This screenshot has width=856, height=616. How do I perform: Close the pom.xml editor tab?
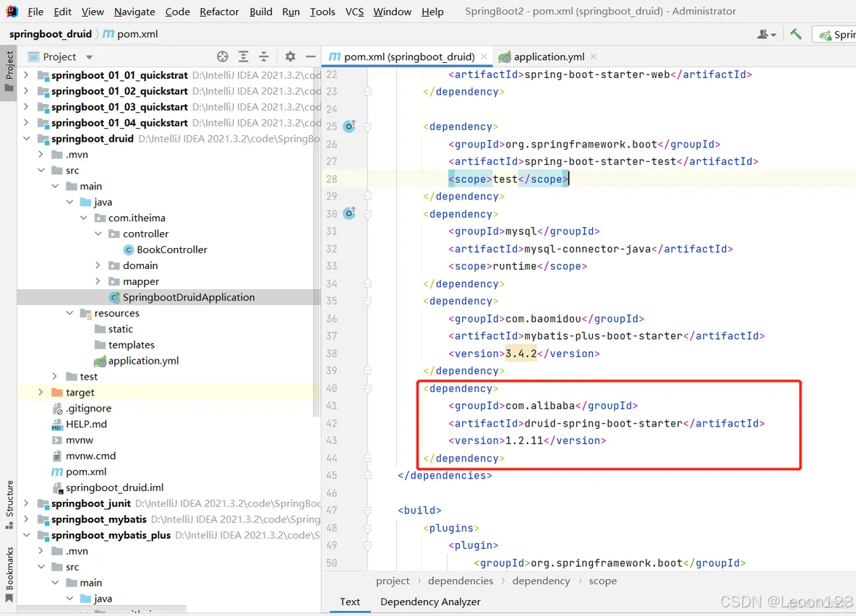(484, 56)
